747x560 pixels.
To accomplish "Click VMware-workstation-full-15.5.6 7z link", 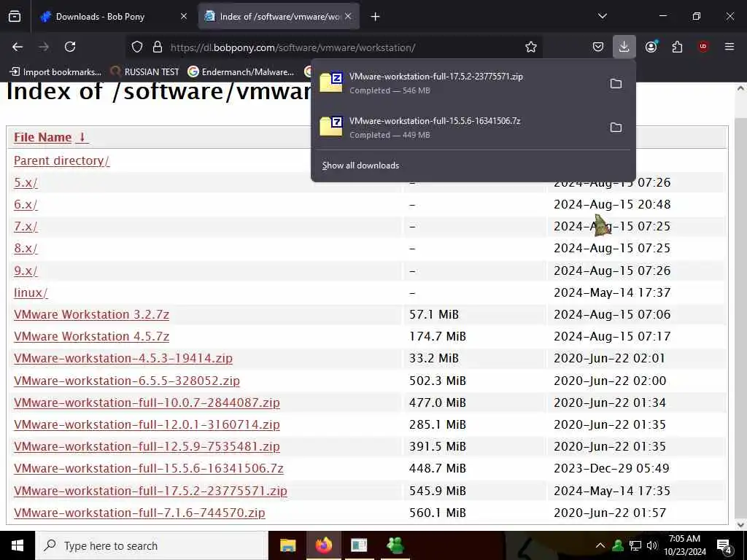I will click(x=149, y=469).
